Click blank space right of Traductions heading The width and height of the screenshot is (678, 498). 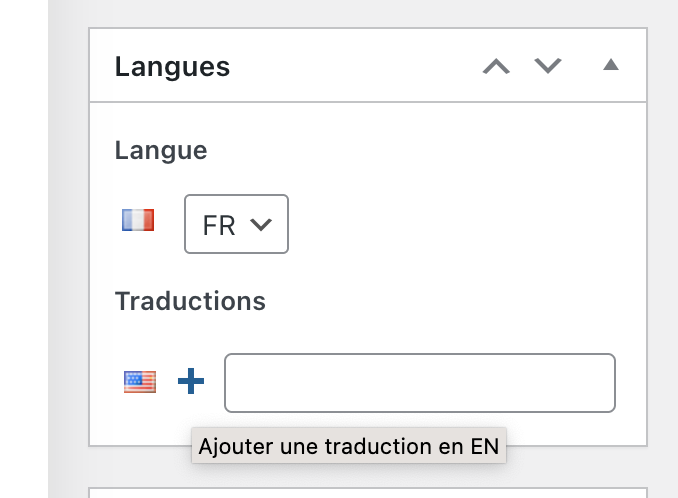tap(450, 301)
